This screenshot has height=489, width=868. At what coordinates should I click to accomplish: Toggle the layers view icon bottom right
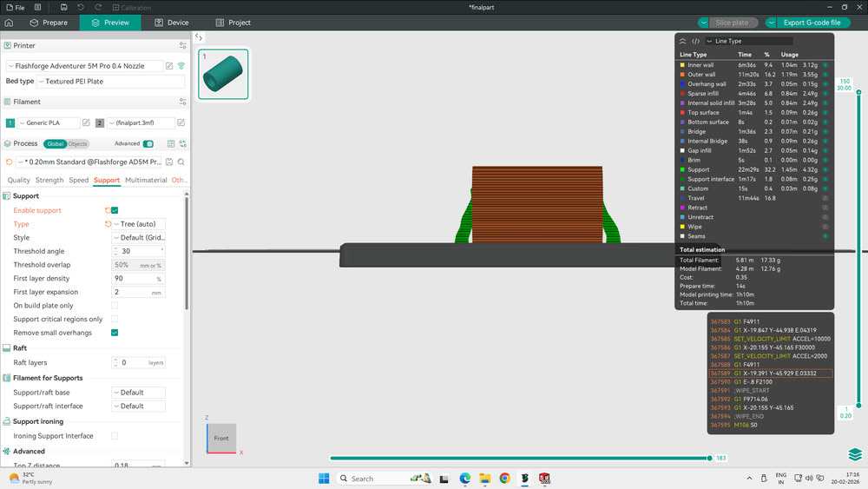coord(855,454)
